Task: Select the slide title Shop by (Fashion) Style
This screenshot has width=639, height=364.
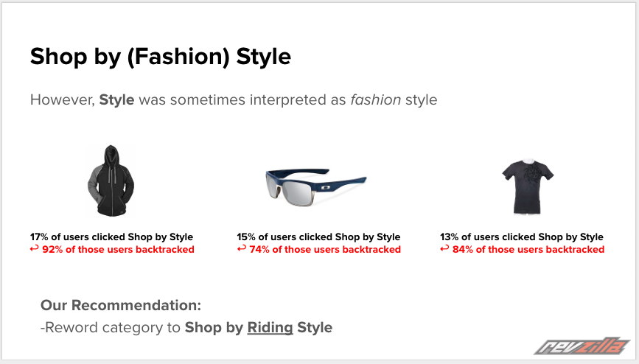Action: pyautogui.click(x=160, y=57)
